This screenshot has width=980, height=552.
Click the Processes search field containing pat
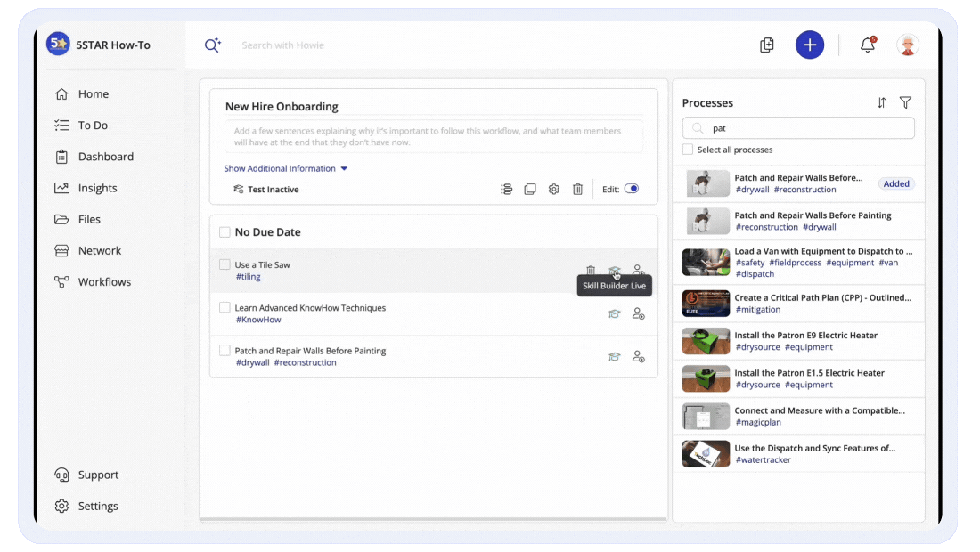tap(798, 128)
